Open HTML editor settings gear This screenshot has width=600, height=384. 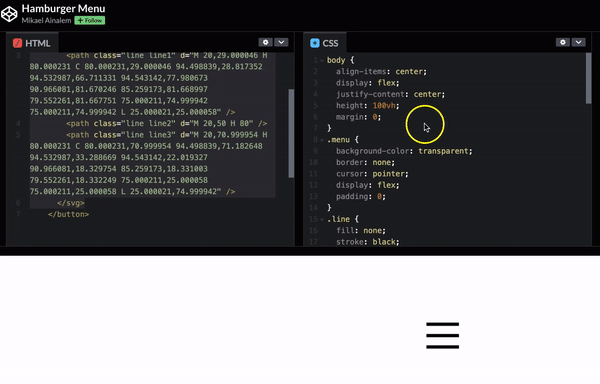[266, 42]
